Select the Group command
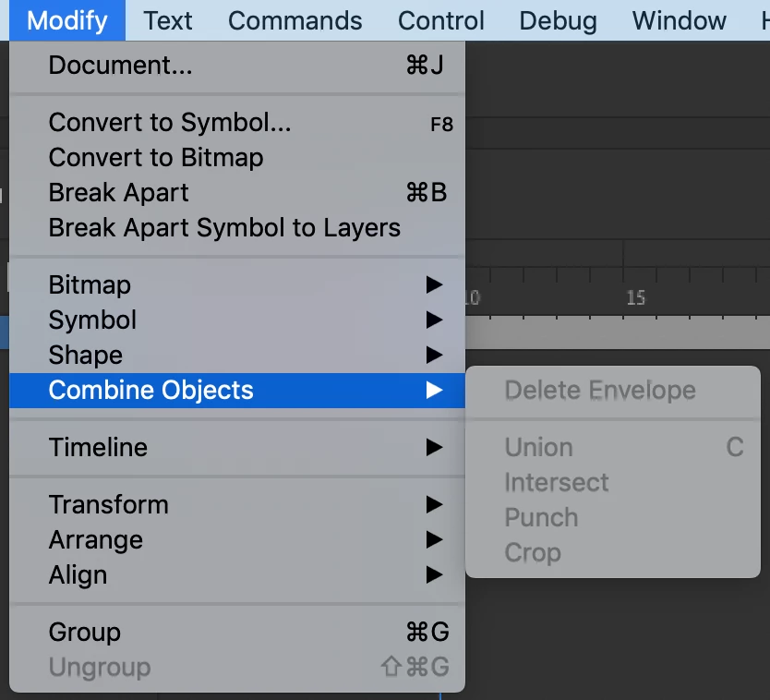The height and width of the screenshot is (700, 770). 85,633
